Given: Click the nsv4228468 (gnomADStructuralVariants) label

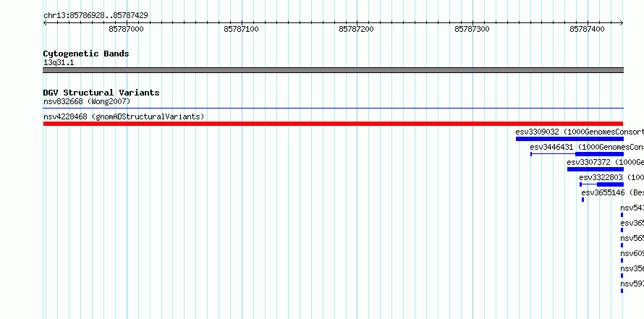Looking at the screenshot, I should (124, 116).
